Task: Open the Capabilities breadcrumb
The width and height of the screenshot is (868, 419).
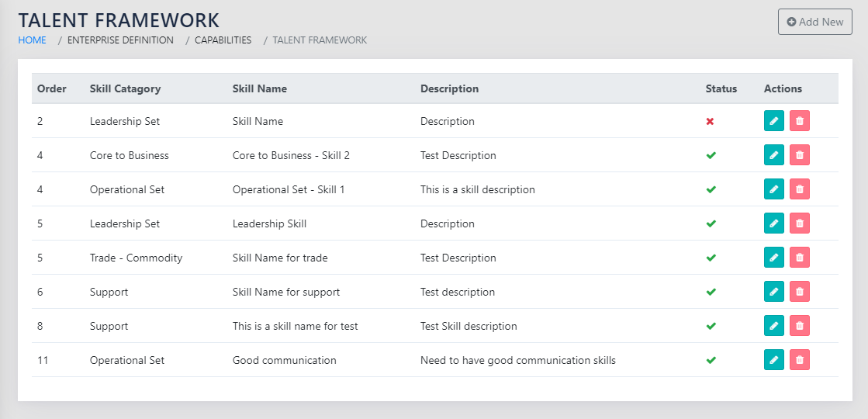Action: pos(223,40)
